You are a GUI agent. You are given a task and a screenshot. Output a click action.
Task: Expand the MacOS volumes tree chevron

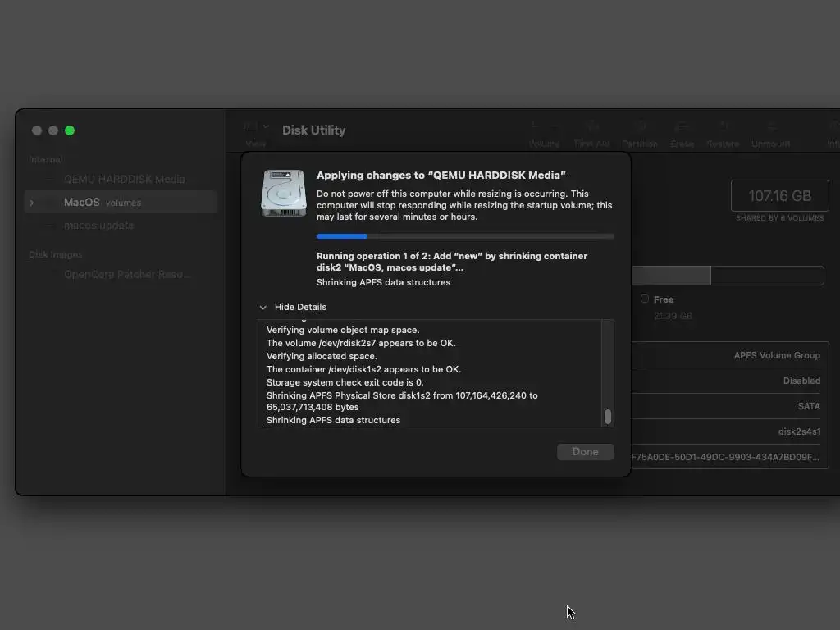tap(32, 203)
